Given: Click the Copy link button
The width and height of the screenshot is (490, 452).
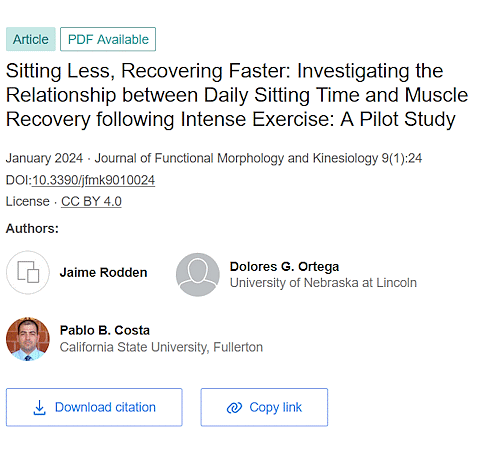Looking at the screenshot, I should 264,407.
